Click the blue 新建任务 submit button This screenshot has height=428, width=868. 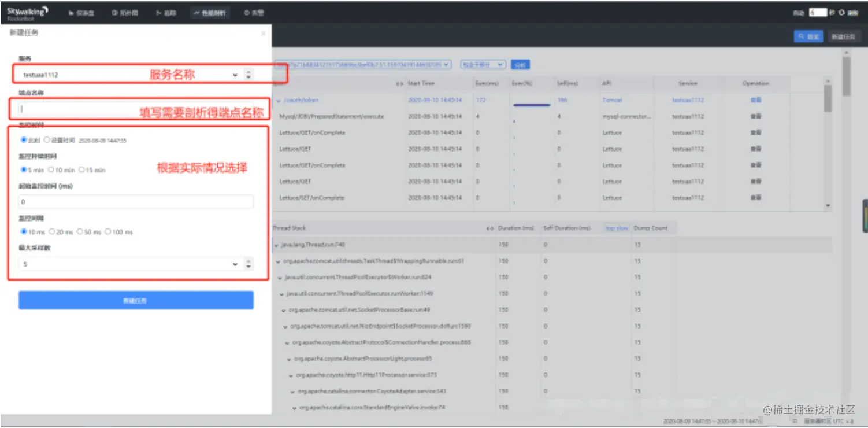click(136, 300)
